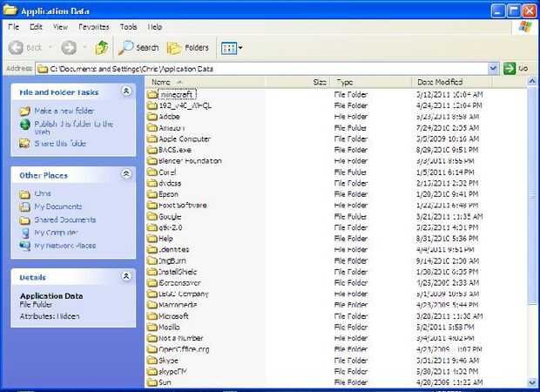Image resolution: width=540 pixels, height=392 pixels.
Task: Select the ImgBurn folder icon
Action: pyautogui.click(x=152, y=260)
